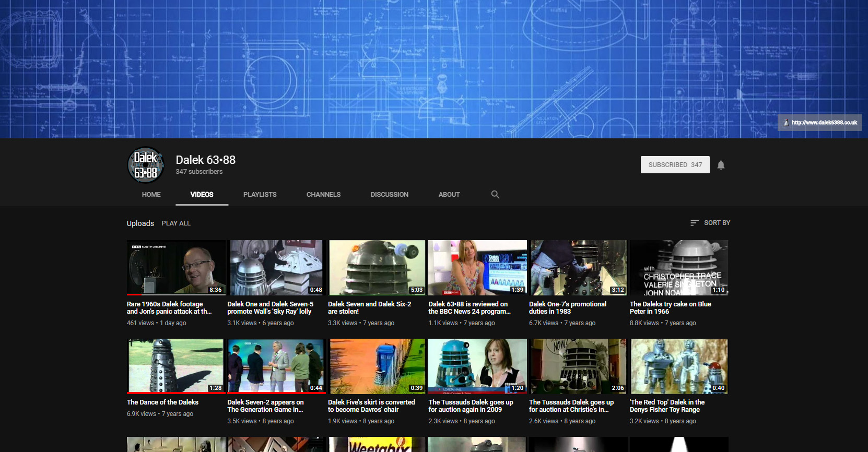Click title 'The Daleks try cake on Blue Peter in 1966'

click(x=671, y=308)
